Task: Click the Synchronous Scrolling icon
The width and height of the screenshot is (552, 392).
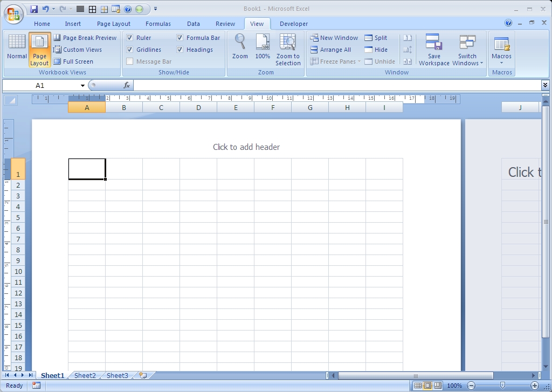Action: click(x=408, y=50)
